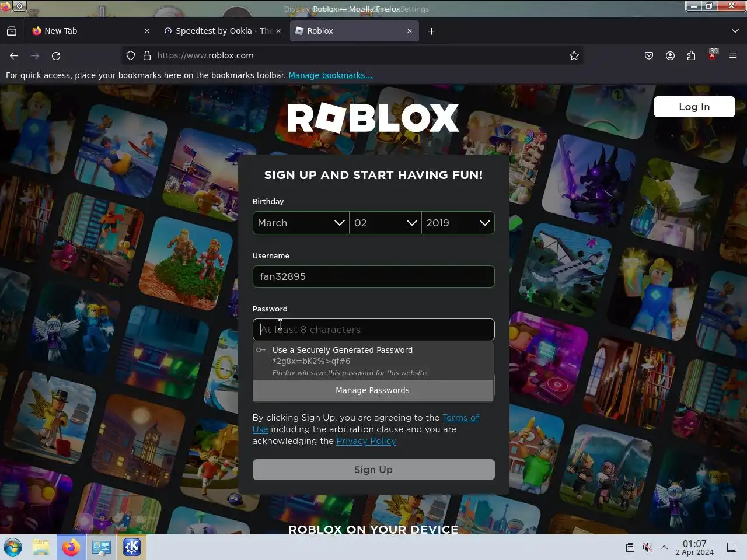Viewport: 747px width, 560px height.
Task: Open the Windows-style start menu
Action: (x=13, y=547)
